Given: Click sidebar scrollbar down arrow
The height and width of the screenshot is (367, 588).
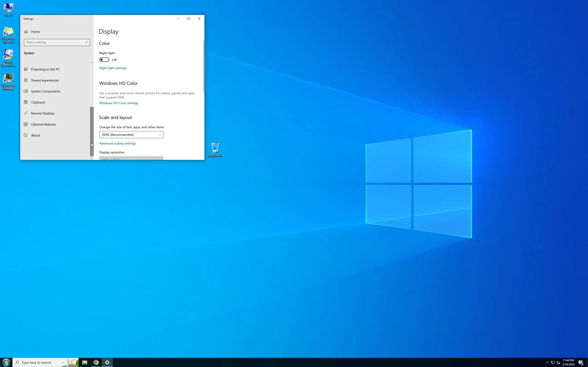Looking at the screenshot, I should tap(92, 158).
